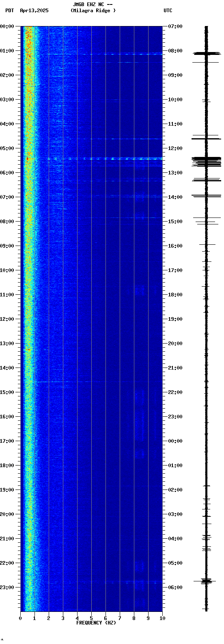Click the UTC axis "16:00" label
224x644 pixels.
click(175, 246)
